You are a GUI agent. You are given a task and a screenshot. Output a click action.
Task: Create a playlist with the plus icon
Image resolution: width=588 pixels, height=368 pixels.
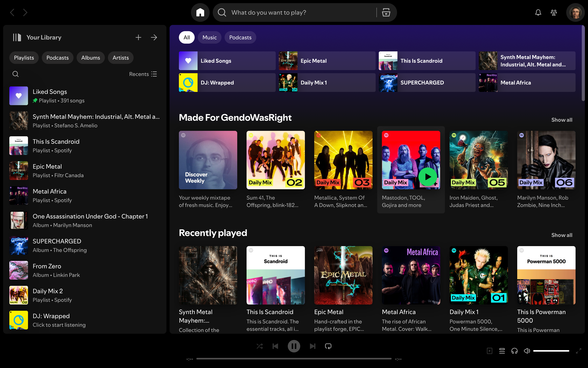tap(138, 37)
